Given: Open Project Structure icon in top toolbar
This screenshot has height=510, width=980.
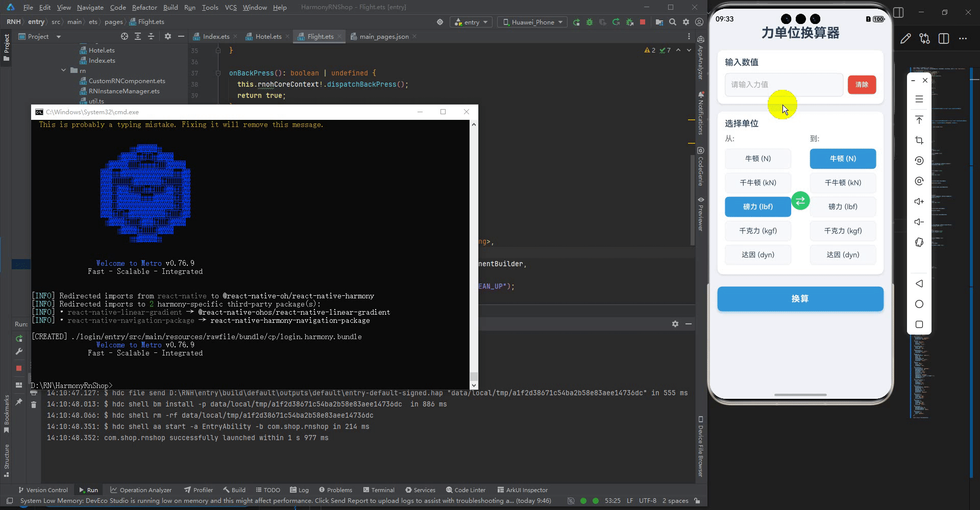Looking at the screenshot, I should pos(659,22).
